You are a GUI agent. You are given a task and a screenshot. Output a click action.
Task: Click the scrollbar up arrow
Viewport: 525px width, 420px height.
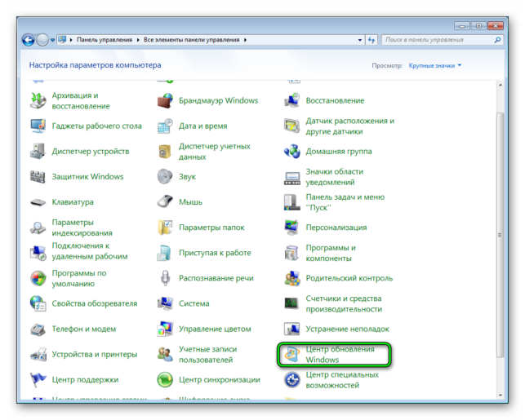click(x=501, y=86)
